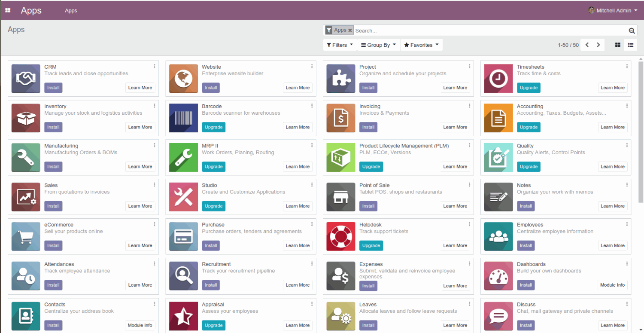The image size is (644, 333).
Task: Install the Inventory app
Action: [x=53, y=127]
